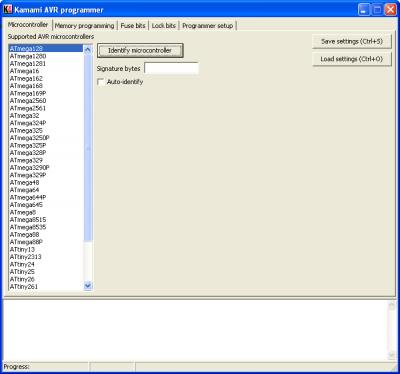
Task: Select ATmega3250P entry
Action: point(46,138)
